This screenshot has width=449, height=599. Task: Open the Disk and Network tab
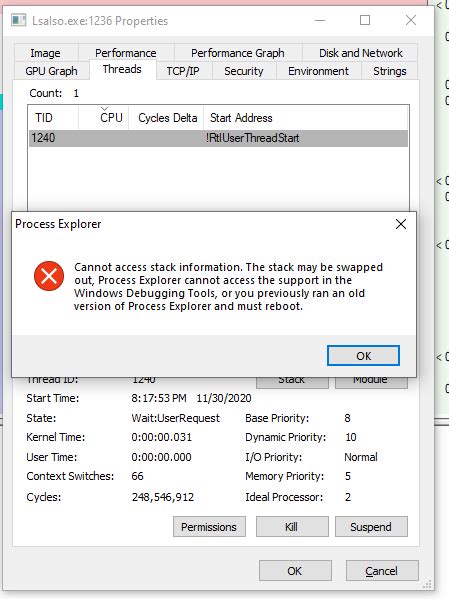click(361, 53)
